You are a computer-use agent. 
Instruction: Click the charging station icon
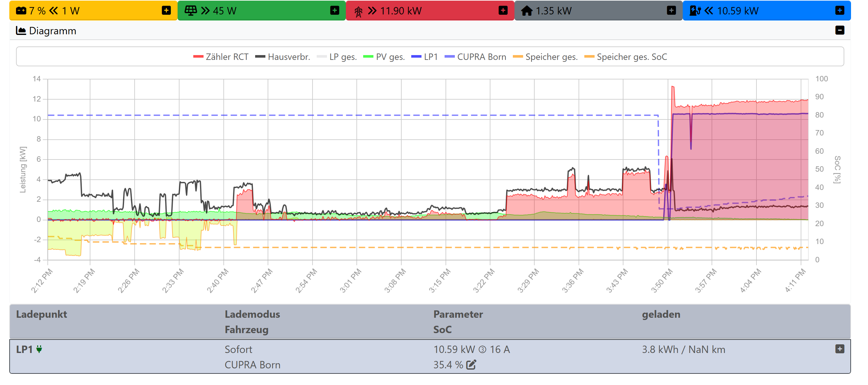[x=695, y=11]
